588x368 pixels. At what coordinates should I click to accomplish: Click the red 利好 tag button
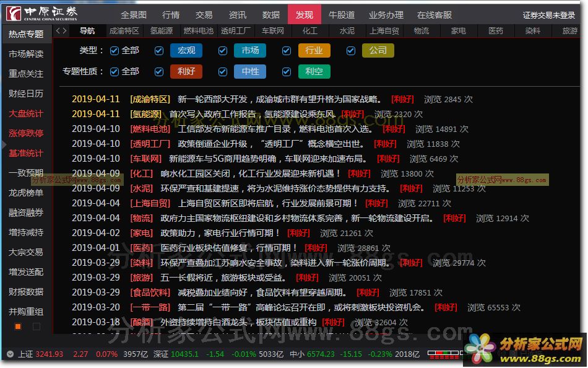186,71
